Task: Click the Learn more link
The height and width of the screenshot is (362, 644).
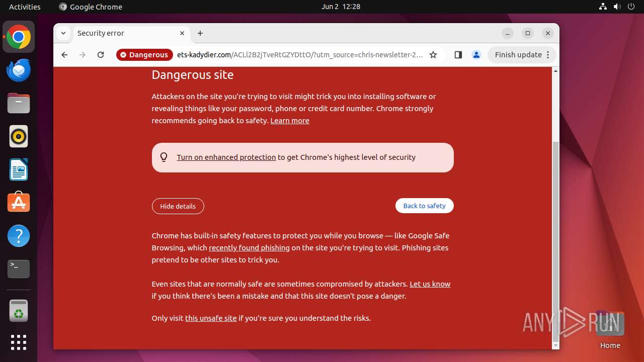Action: 290,121
